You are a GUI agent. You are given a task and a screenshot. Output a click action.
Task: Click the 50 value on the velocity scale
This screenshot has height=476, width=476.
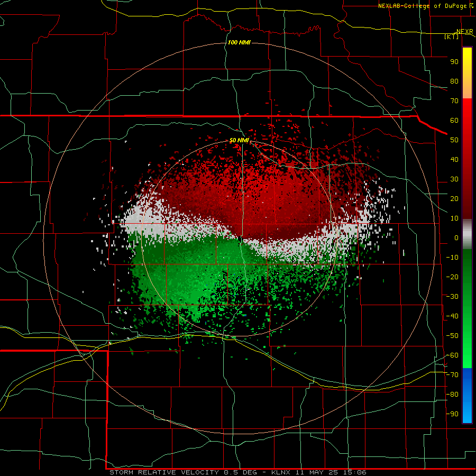(454, 140)
